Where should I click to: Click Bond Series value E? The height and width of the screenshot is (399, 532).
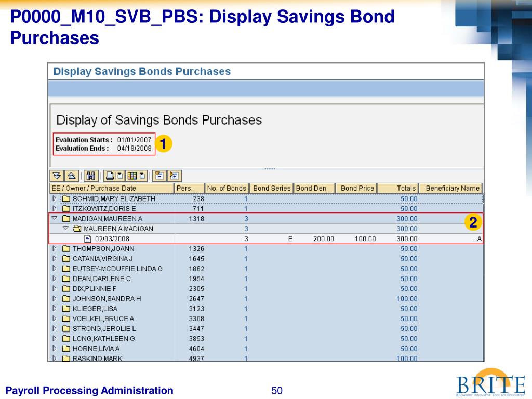coord(290,239)
